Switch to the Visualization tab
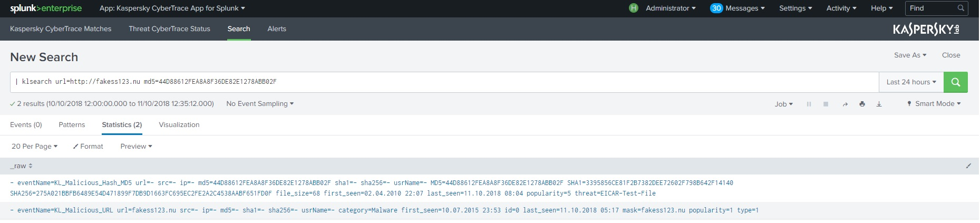The height and width of the screenshot is (223, 980). coord(179,125)
